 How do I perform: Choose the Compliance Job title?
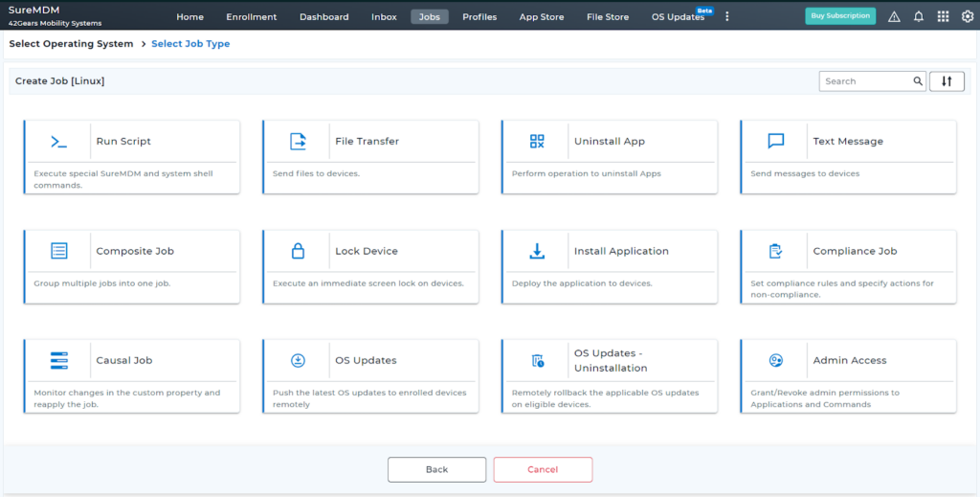tap(855, 251)
